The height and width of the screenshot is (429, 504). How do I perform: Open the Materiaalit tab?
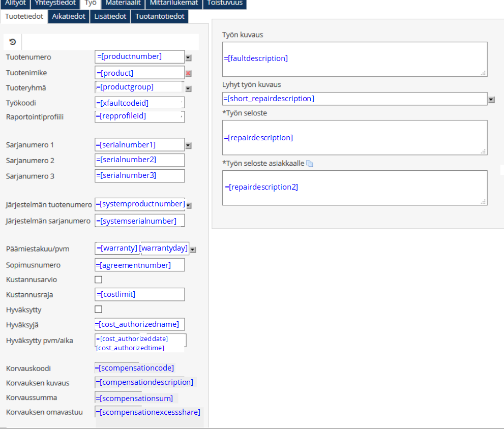pyautogui.click(x=124, y=3)
